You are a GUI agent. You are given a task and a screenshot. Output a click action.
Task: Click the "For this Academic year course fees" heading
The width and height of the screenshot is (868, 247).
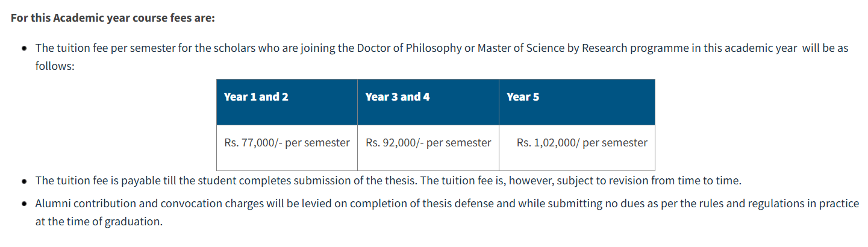coord(113,17)
